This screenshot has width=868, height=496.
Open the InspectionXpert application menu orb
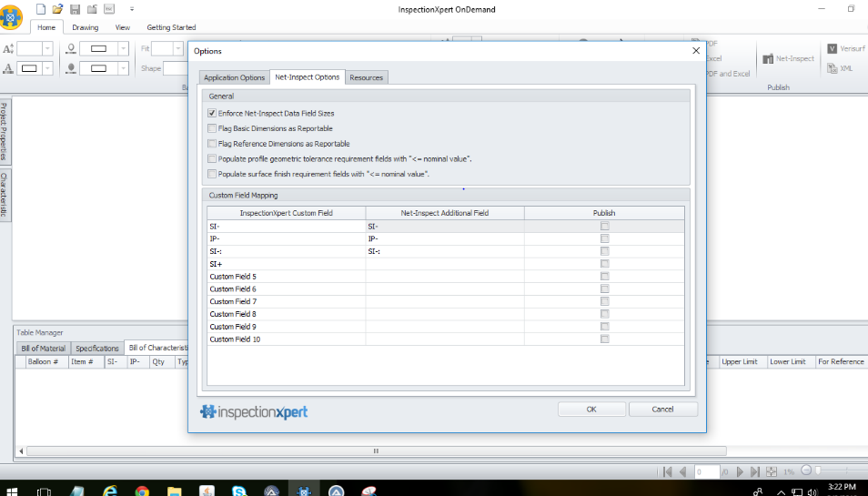(11, 17)
